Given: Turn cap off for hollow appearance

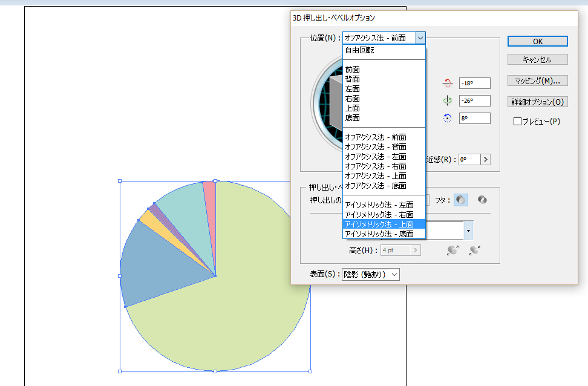Looking at the screenshot, I should 482,200.
